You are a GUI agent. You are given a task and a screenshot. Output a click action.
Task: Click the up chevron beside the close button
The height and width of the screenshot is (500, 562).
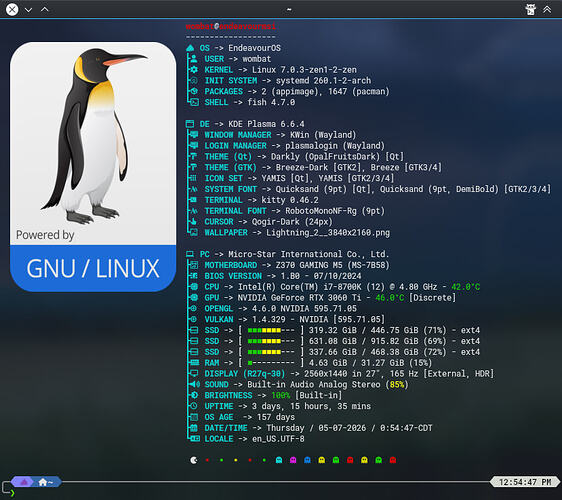pyautogui.click(x=44, y=9)
